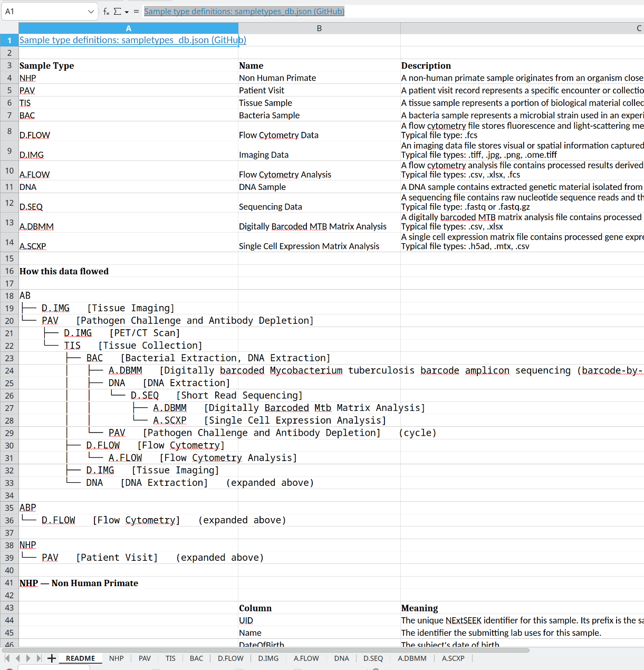This screenshot has width=644, height=670.
Task: Select cell 'Non Human Primate' in column B
Action: tap(319, 78)
